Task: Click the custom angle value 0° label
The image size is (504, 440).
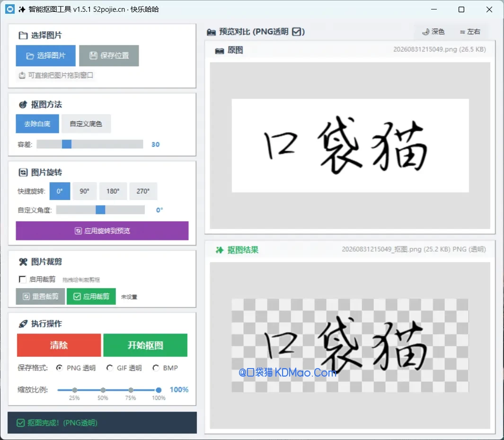Action: coord(159,210)
